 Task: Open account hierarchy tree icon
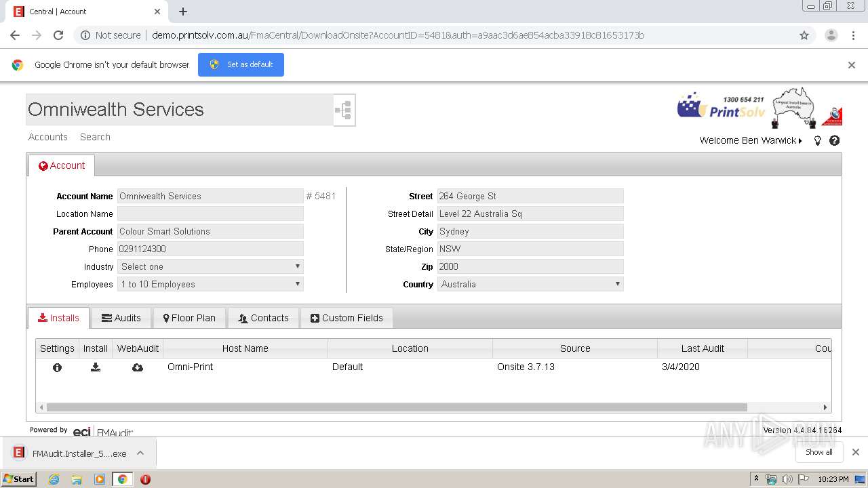[x=344, y=110]
